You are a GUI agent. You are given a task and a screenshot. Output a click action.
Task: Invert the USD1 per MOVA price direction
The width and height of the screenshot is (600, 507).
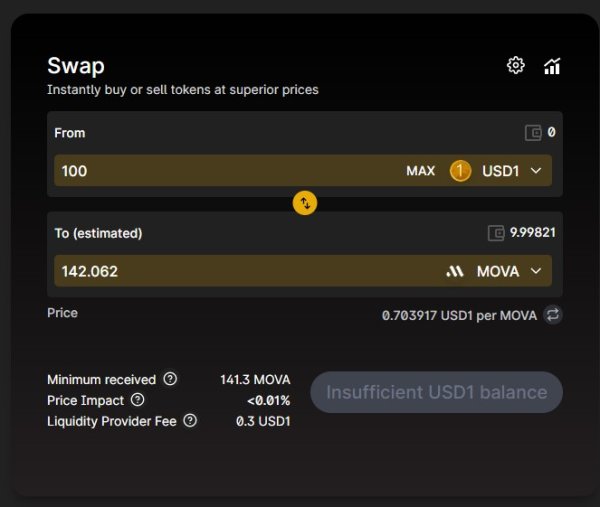point(553,315)
